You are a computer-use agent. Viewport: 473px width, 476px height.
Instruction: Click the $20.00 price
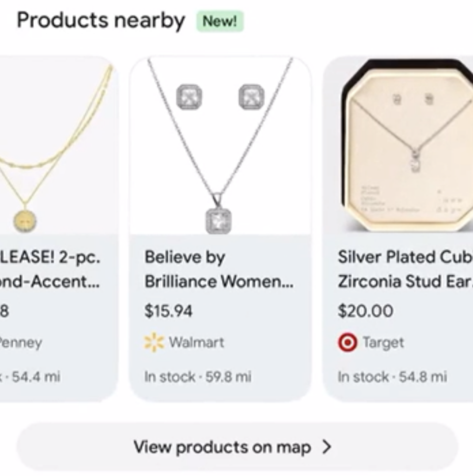[x=365, y=311]
